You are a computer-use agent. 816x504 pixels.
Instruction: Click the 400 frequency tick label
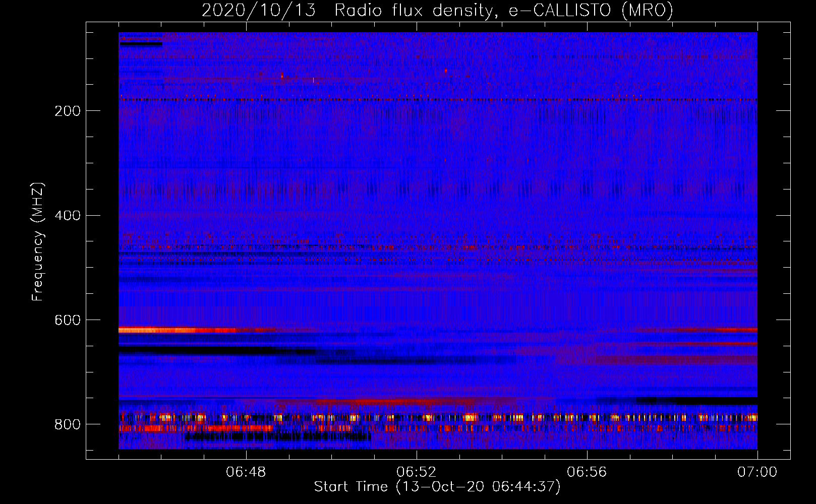coord(68,216)
